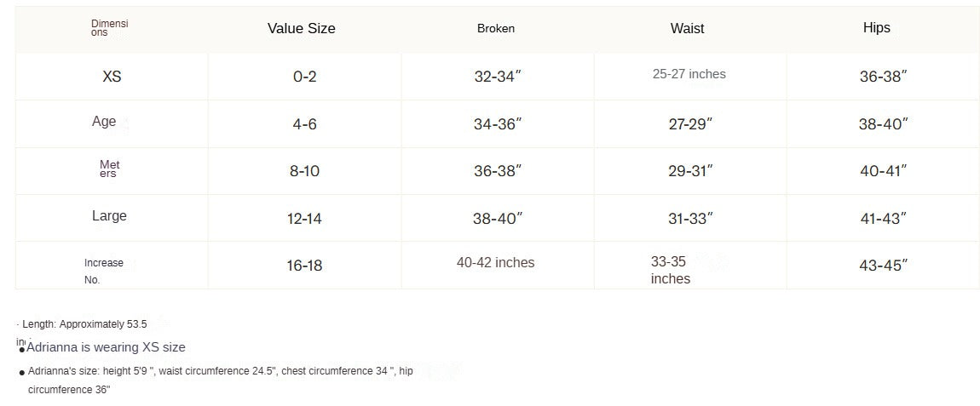
Task: Select the 8-10 value size cell
Action: pos(304,171)
